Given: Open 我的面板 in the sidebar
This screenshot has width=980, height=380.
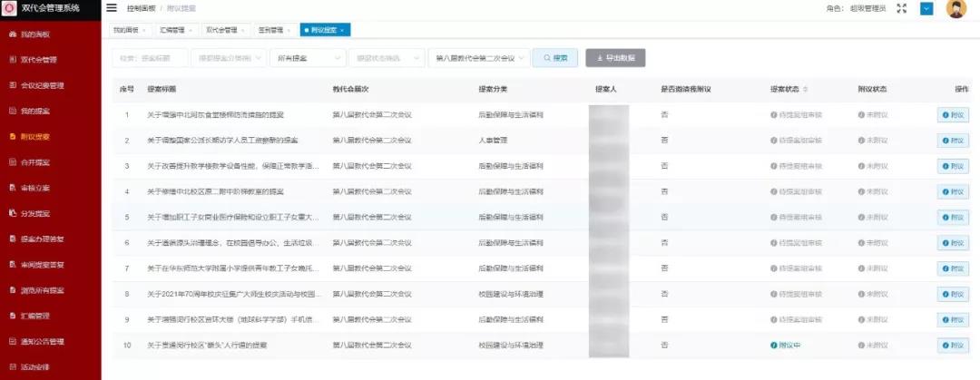Looking at the screenshot, I should (34, 34).
